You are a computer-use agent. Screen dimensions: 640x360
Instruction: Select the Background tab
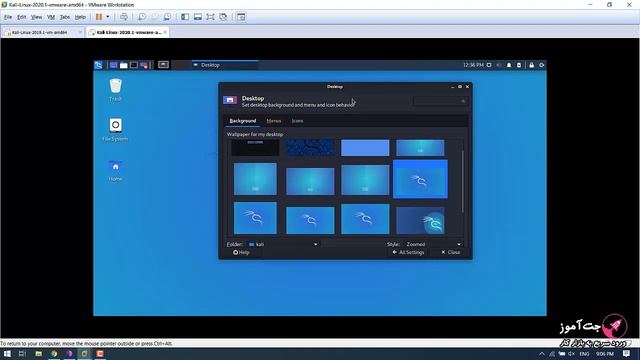(x=243, y=121)
